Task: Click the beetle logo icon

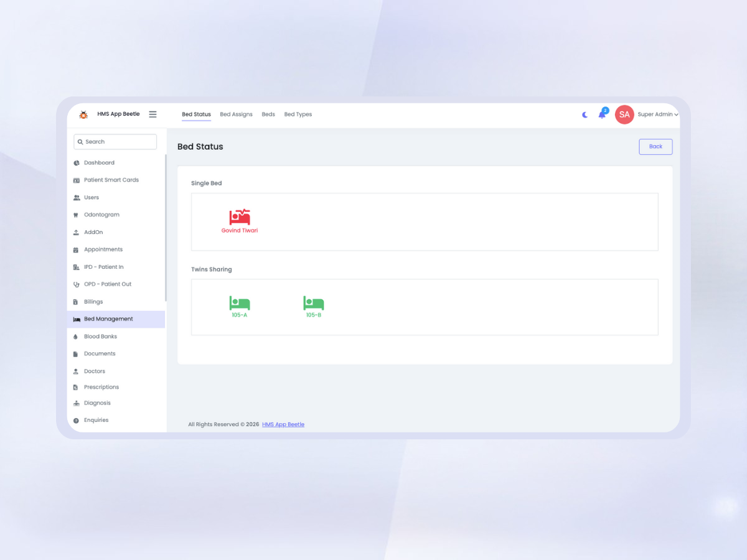Action: pos(83,114)
